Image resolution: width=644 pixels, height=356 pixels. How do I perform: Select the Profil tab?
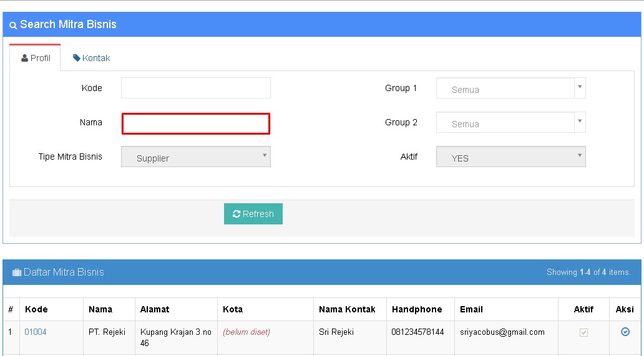coord(36,58)
